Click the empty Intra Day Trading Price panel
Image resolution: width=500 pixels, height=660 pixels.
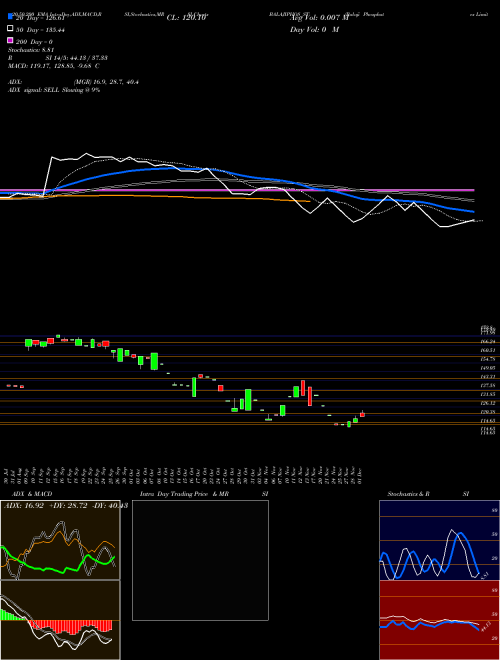[200, 560]
